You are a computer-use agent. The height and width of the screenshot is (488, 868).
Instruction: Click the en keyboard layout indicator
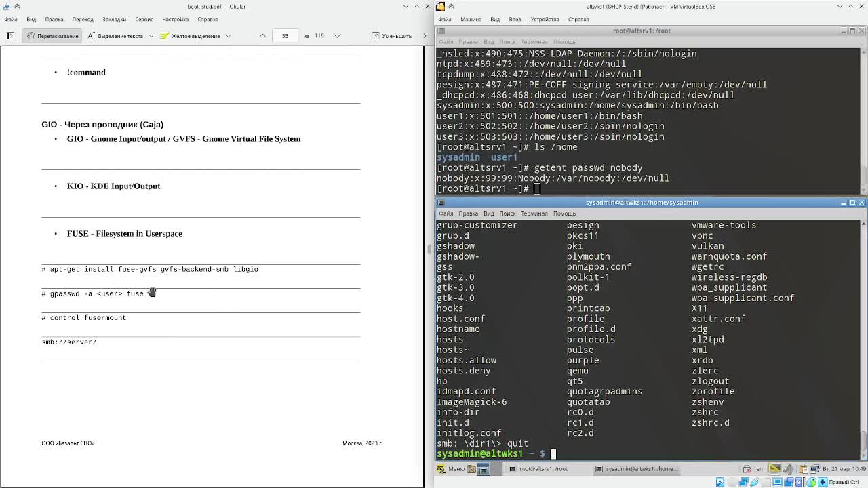759,468
